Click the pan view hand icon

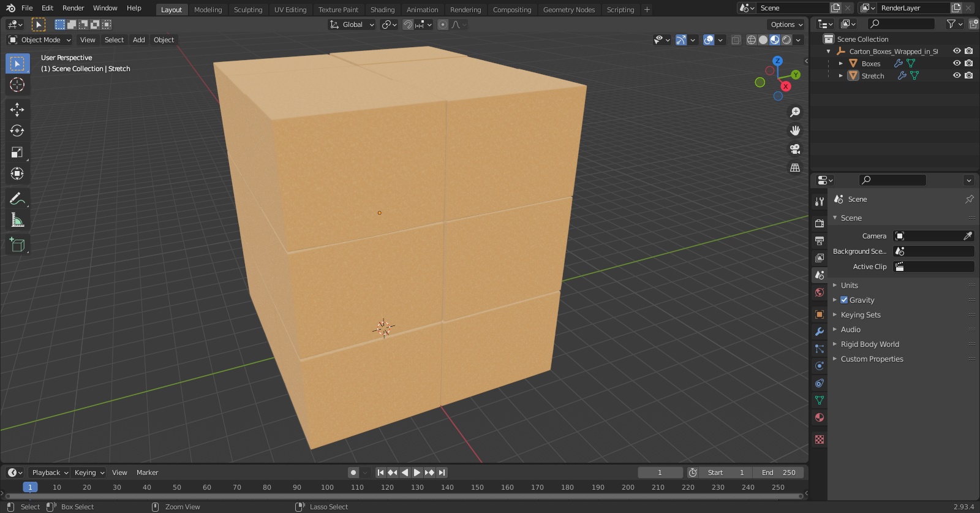click(x=795, y=131)
